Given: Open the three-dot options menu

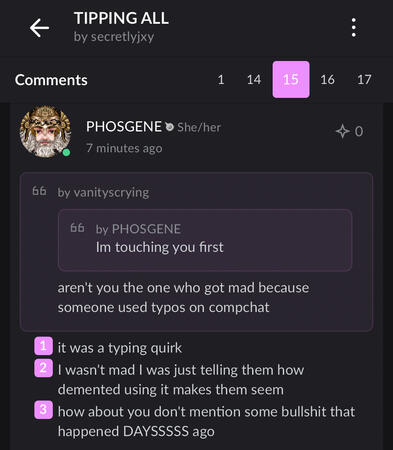Looking at the screenshot, I should (x=354, y=28).
